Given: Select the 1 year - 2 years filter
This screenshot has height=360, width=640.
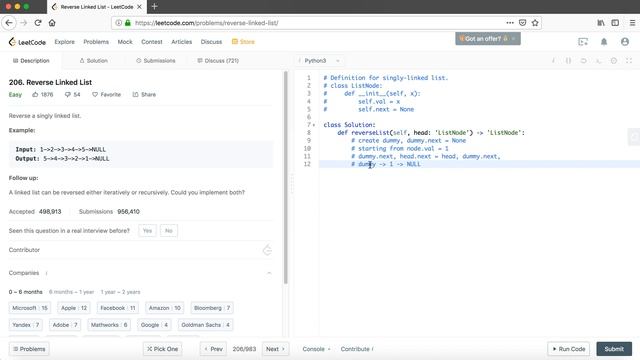Looking at the screenshot, I should click(120, 292).
